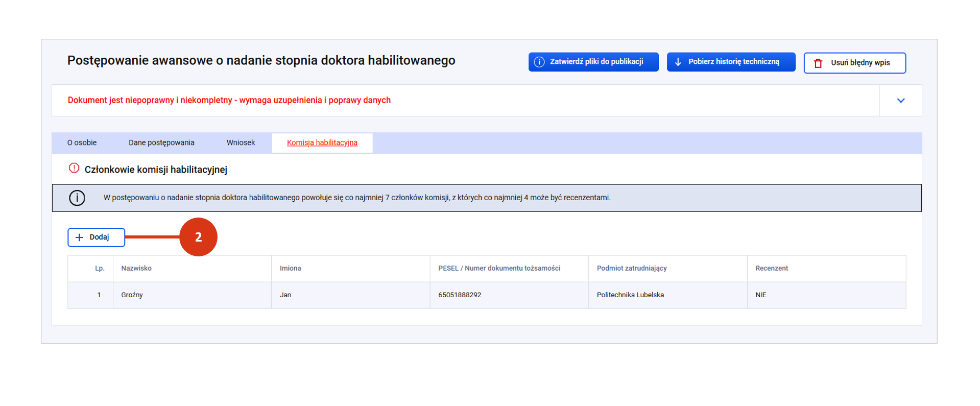Image resolution: width=980 pixels, height=406 pixels.
Task: Switch to Dane postępowania tab
Action: [x=161, y=143]
